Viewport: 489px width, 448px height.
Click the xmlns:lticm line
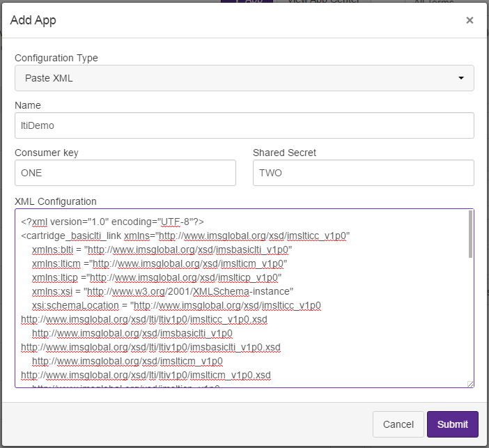click(x=160, y=263)
